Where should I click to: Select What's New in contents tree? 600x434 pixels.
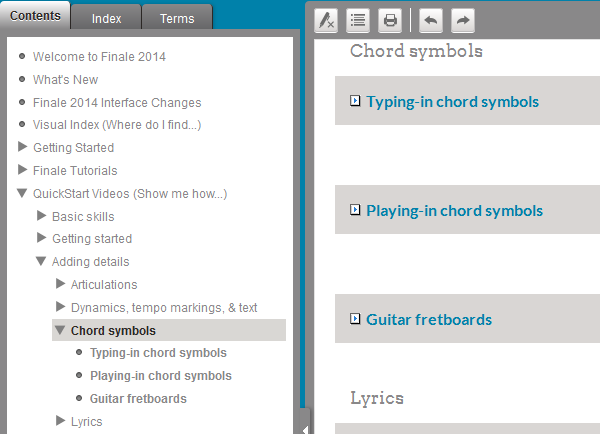(65, 80)
